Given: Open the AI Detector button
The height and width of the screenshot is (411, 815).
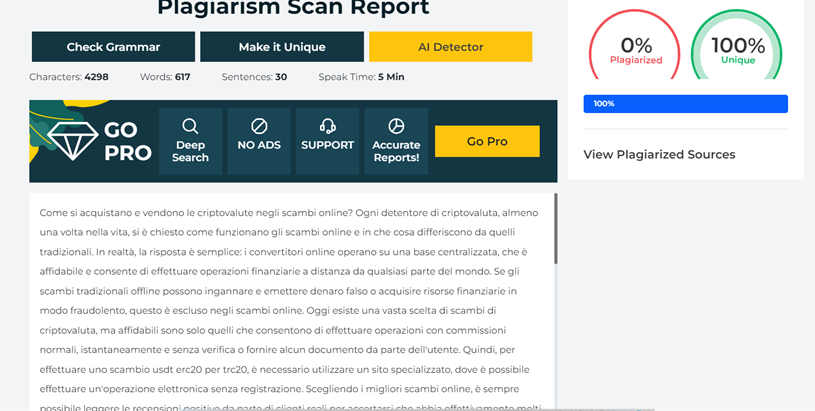Looking at the screenshot, I should (x=450, y=47).
